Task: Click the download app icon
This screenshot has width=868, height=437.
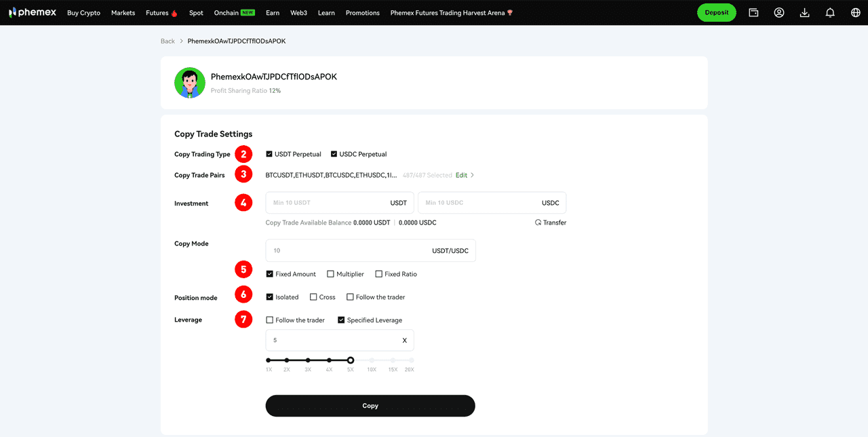Action: 804,13
